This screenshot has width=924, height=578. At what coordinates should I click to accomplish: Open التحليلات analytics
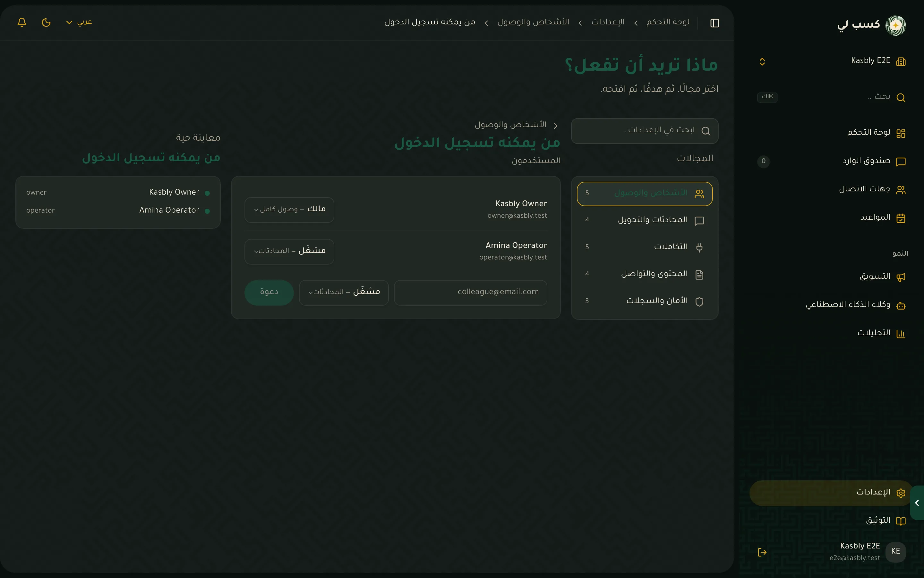(832, 333)
